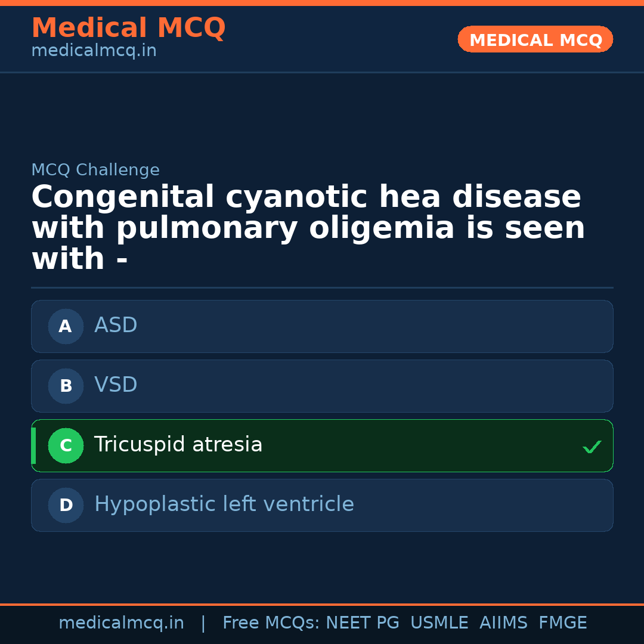Click the MCQ Challenge label
The image size is (644, 644).
[95, 170]
